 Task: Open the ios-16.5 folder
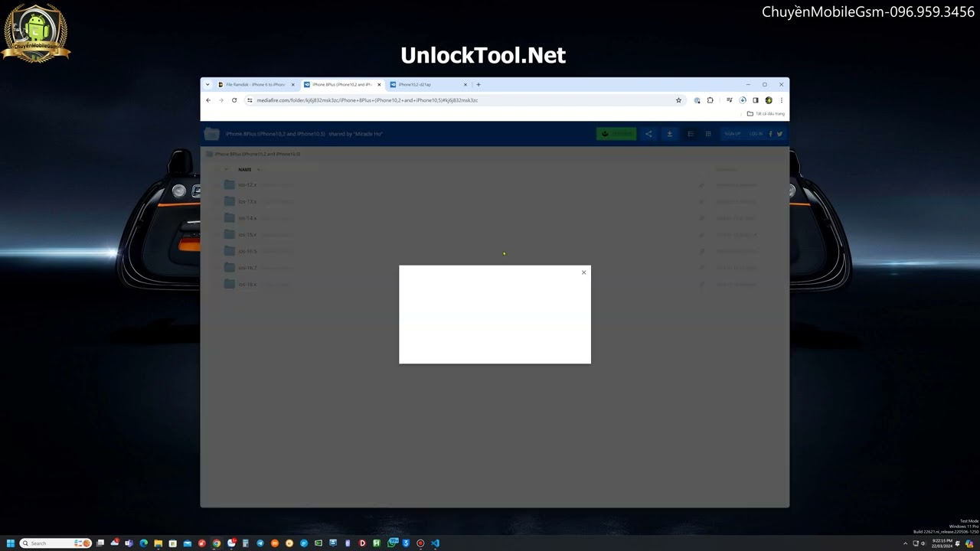coord(247,251)
